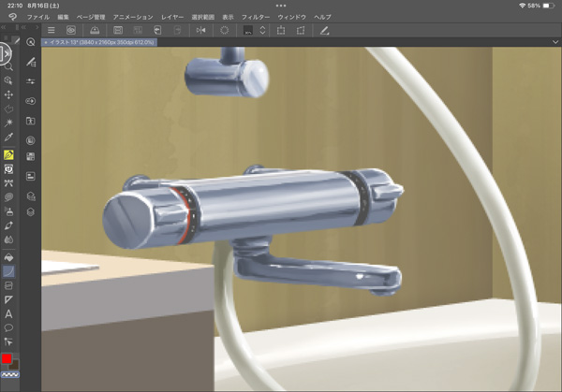Select the Fill bucket tool
562x392 pixels.
click(8, 255)
